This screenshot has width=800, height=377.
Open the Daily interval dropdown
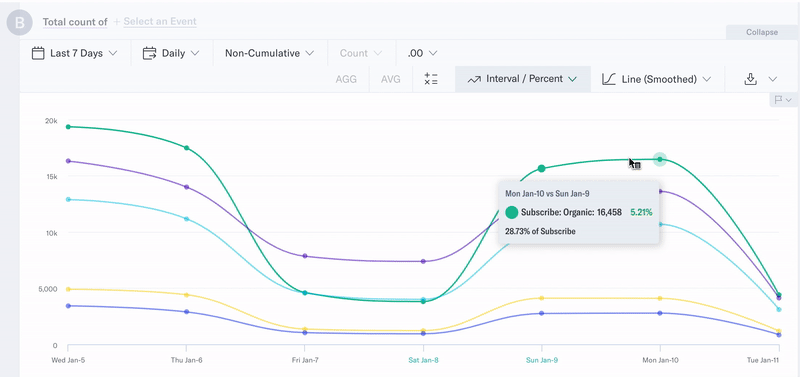[171, 53]
